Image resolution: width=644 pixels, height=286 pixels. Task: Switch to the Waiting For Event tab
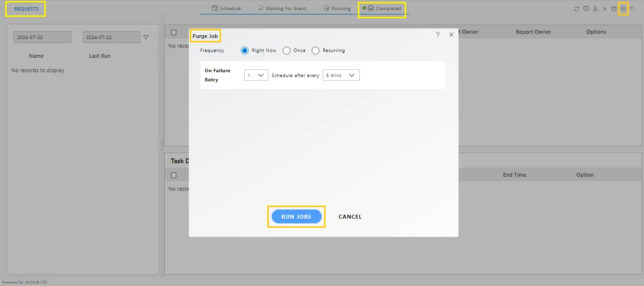coord(282,8)
